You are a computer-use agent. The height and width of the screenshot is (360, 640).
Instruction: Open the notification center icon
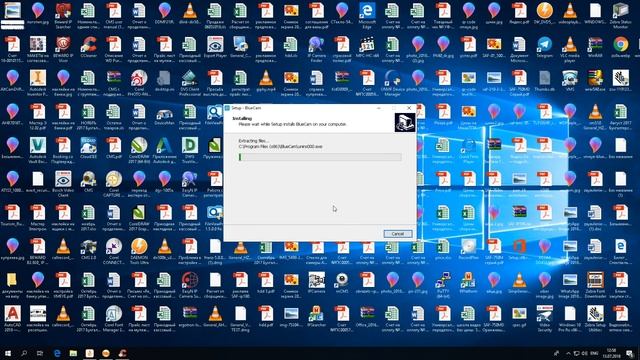coord(630,353)
